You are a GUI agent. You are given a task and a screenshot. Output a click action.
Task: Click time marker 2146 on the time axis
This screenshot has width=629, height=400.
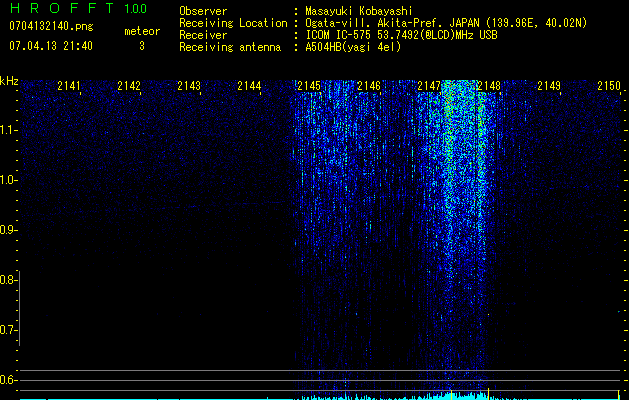pos(369,86)
